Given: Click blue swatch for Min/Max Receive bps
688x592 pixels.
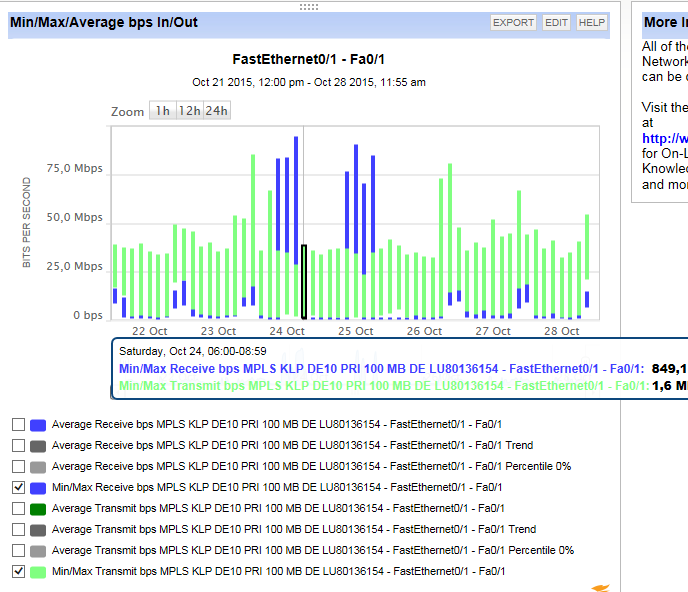Looking at the screenshot, I should [38, 488].
